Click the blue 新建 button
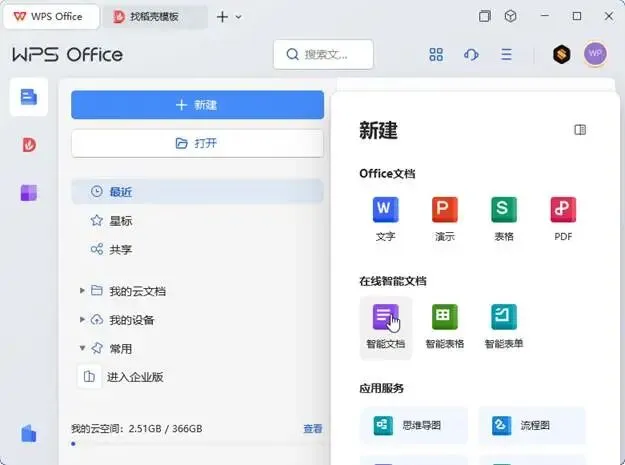625x465 pixels. tap(197, 105)
